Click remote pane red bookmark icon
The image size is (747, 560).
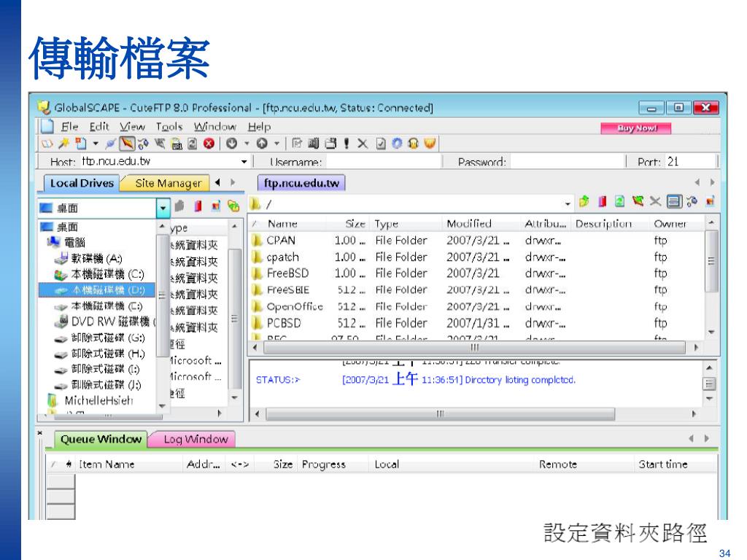point(602,201)
